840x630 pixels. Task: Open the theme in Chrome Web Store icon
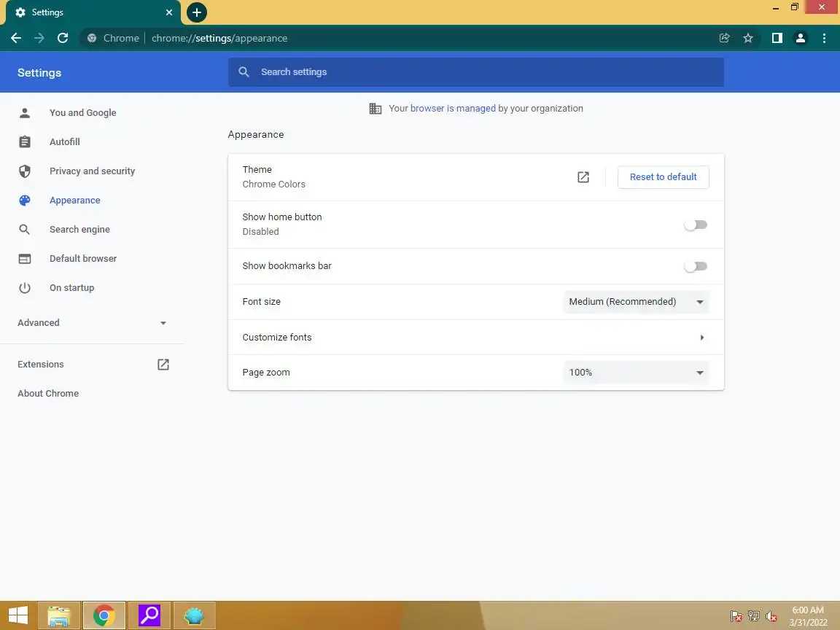click(583, 177)
